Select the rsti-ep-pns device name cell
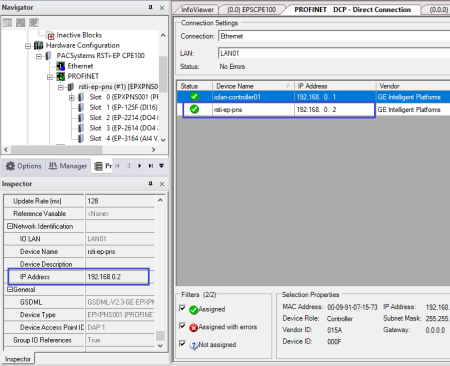This screenshot has height=366, width=450. [x=253, y=110]
